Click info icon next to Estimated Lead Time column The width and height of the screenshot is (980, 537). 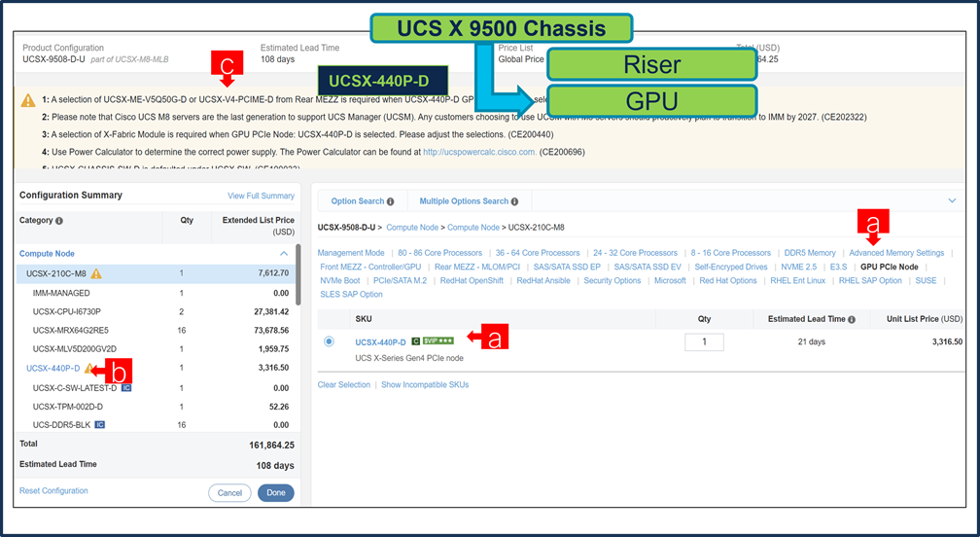pos(852,319)
